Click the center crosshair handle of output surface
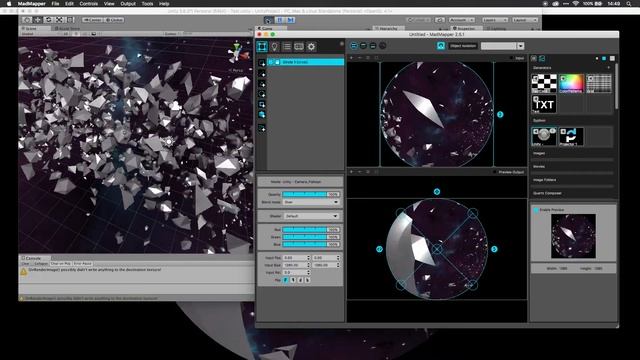Viewport: 640px width, 360px height. click(437, 249)
